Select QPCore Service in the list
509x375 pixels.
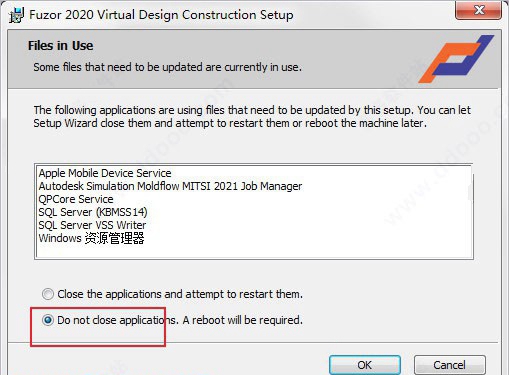(76, 199)
